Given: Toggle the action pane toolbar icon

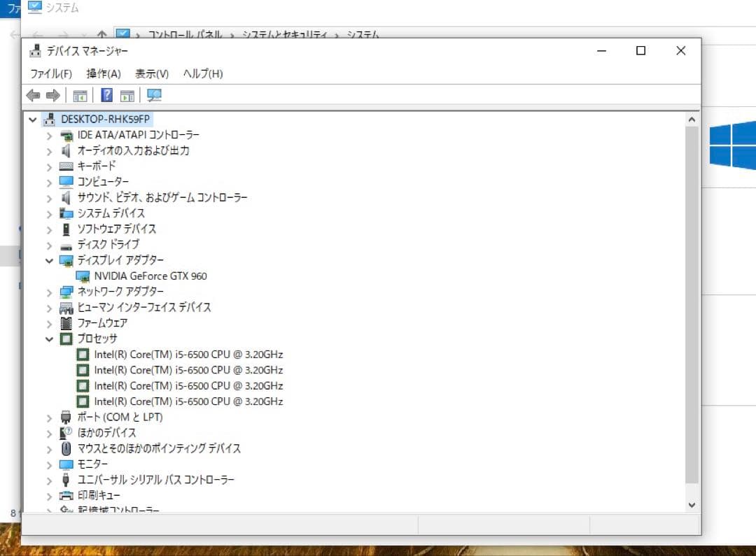Looking at the screenshot, I should coord(127,95).
